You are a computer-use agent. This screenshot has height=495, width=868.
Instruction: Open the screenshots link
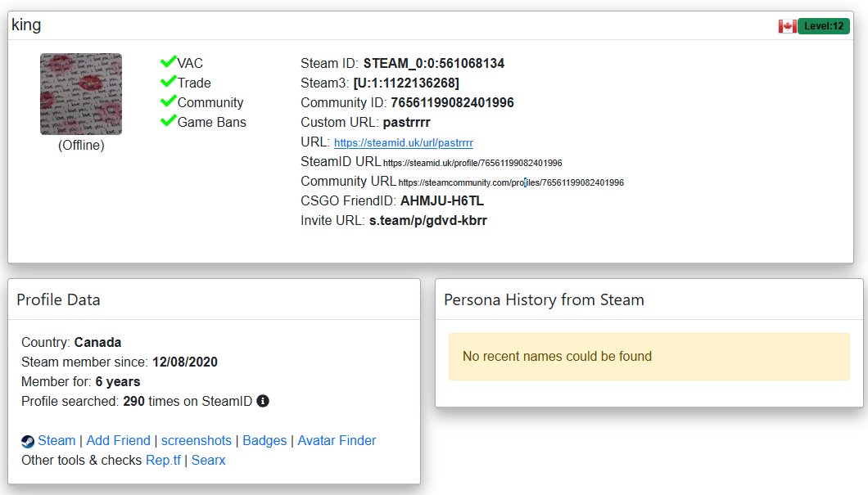point(197,441)
